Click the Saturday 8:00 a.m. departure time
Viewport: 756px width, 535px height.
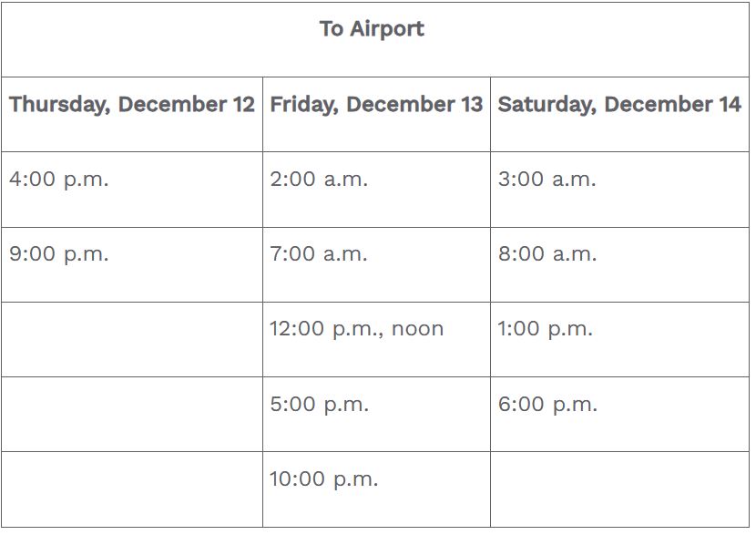pyautogui.click(x=547, y=254)
